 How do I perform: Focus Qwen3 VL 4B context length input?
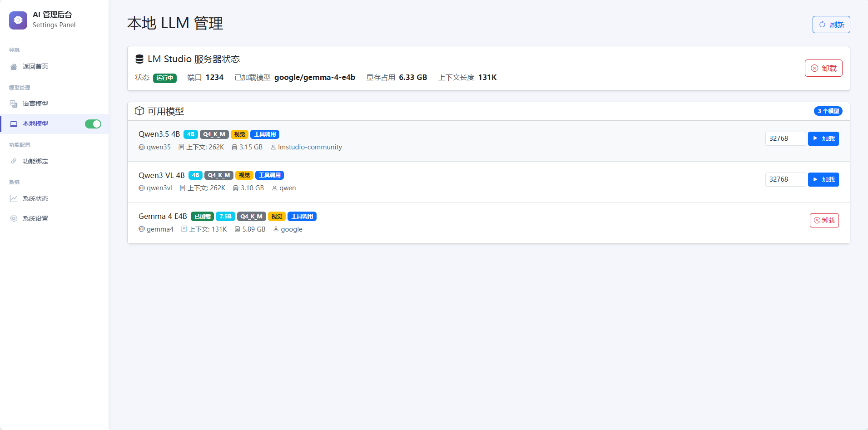coord(785,179)
